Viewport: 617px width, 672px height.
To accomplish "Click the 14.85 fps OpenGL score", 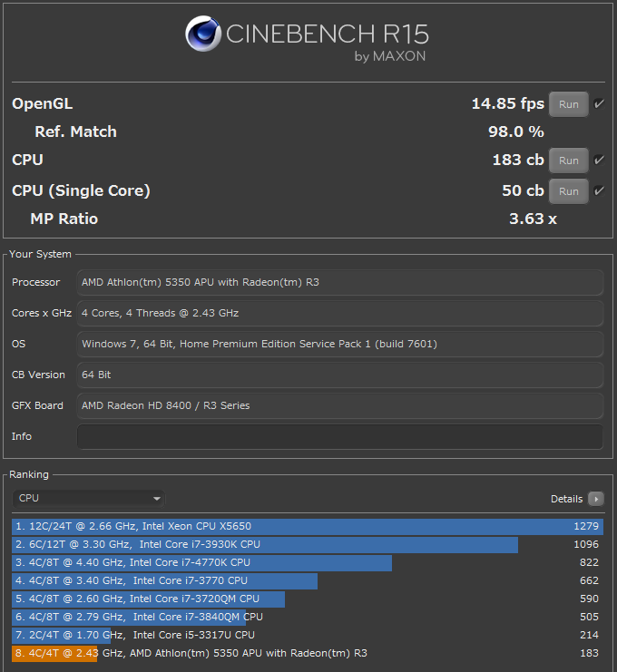I will click(507, 103).
